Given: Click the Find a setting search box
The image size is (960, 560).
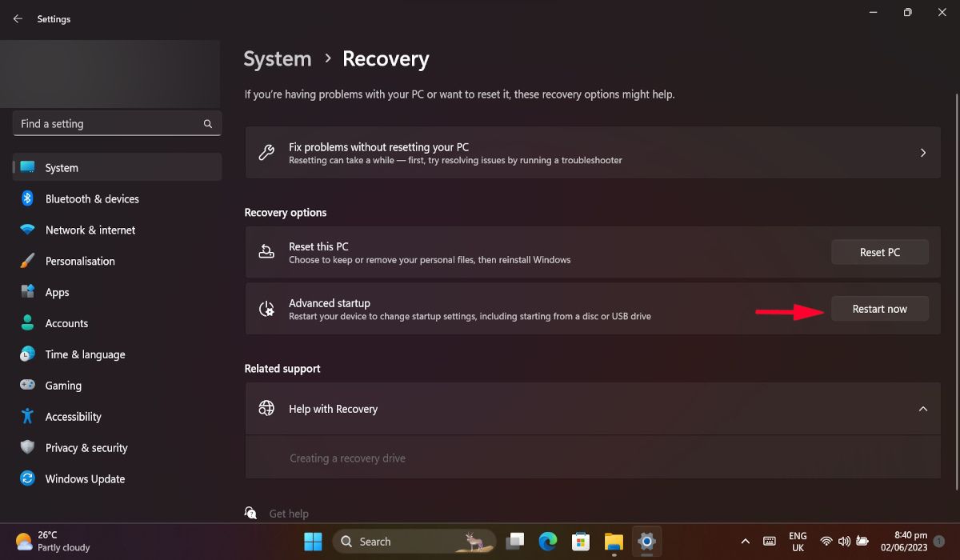Looking at the screenshot, I should point(117,123).
